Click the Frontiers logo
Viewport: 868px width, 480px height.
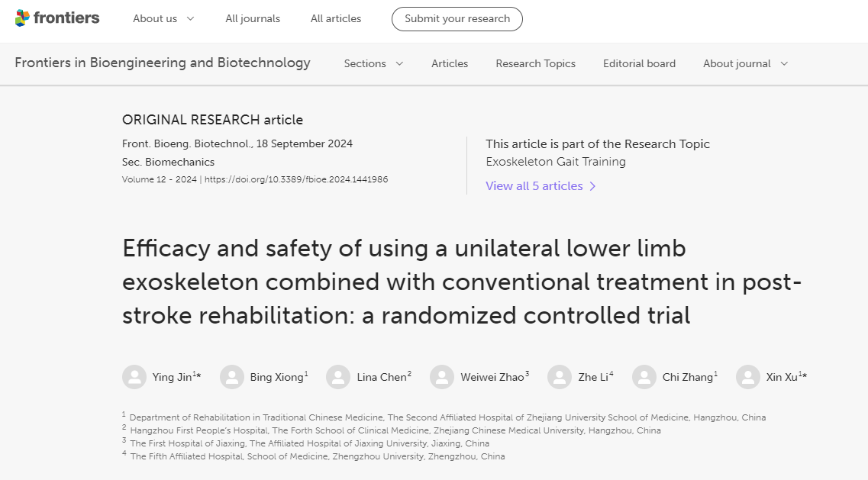click(x=57, y=18)
